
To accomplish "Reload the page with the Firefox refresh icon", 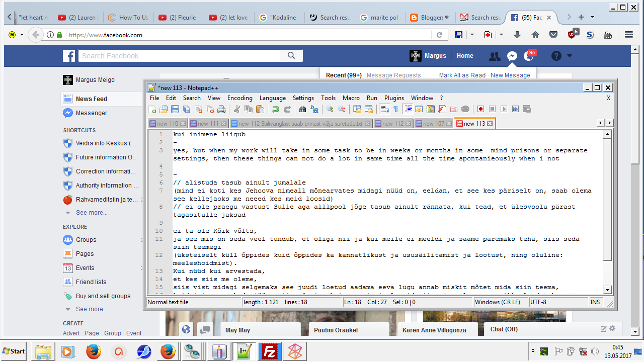I will click(439, 35).
